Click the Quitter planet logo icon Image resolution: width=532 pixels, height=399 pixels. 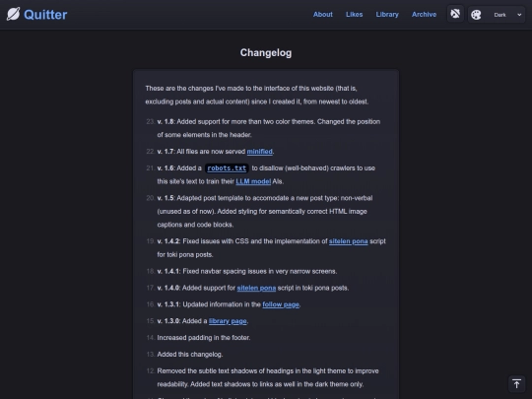[13, 14]
